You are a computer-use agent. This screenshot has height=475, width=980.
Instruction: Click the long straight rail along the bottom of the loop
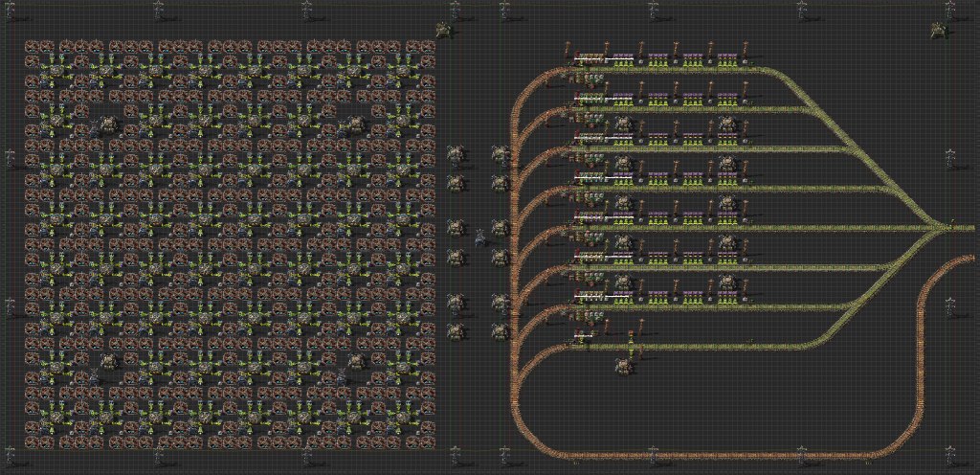[719, 456]
